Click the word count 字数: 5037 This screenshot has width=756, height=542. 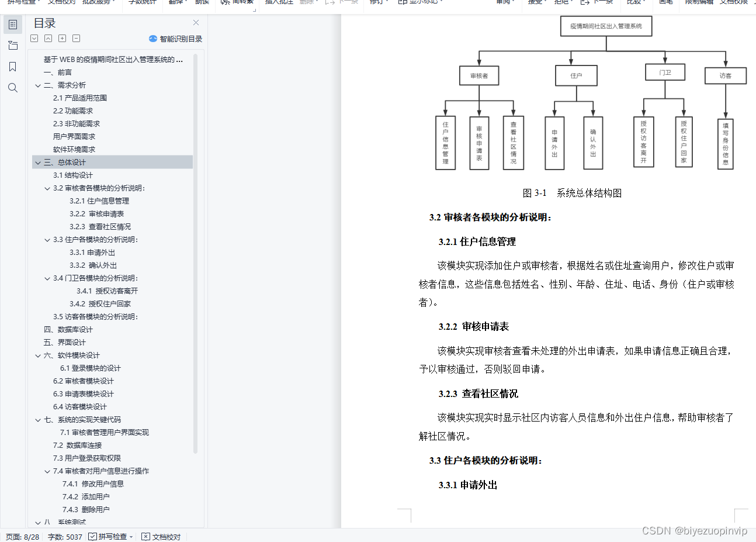65,537
